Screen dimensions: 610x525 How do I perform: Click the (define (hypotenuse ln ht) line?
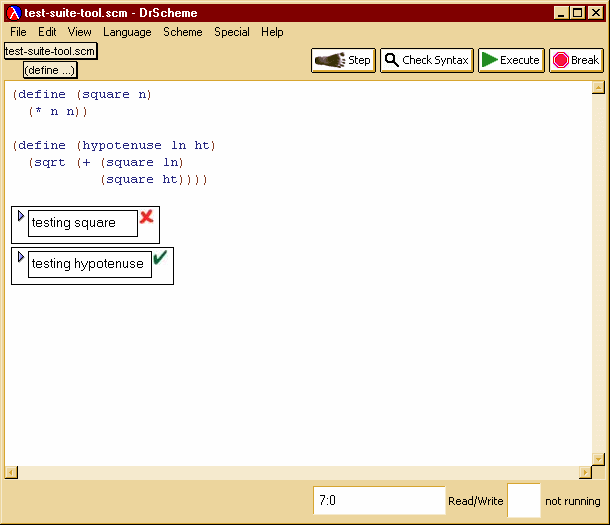coord(114,145)
